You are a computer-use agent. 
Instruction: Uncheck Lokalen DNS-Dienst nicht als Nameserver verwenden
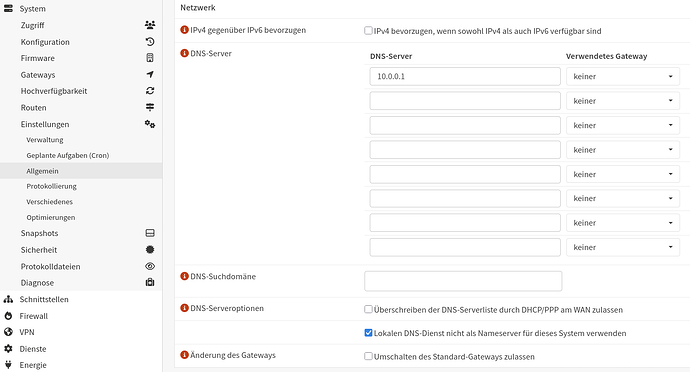pos(368,333)
